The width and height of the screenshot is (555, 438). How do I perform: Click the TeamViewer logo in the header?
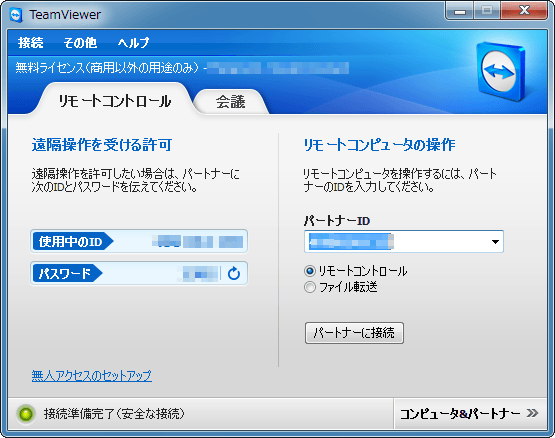501,72
